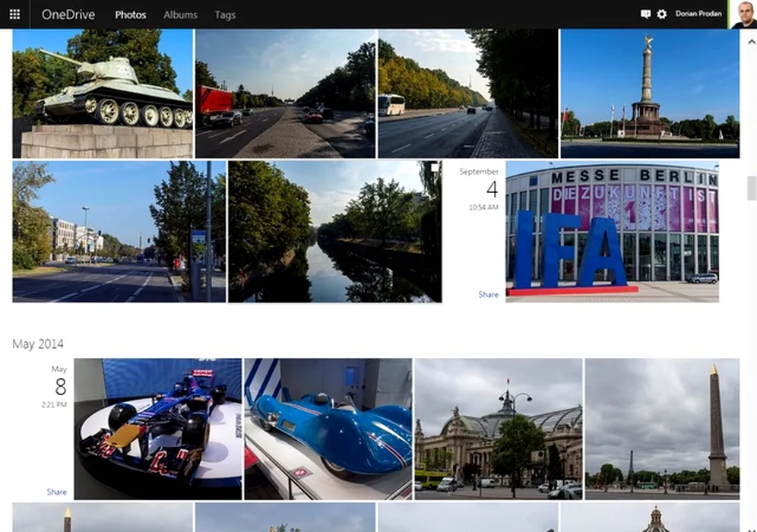757x532 pixels.
Task: Switch to the Tags tab
Action: 225,15
